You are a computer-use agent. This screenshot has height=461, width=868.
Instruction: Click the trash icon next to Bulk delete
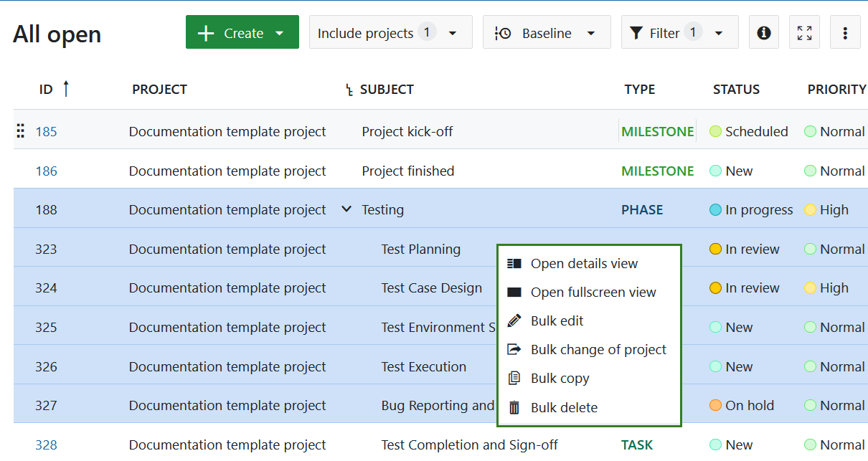coord(514,407)
